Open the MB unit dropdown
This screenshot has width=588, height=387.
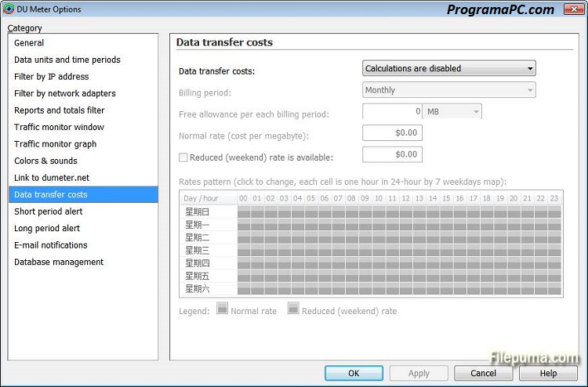point(452,111)
